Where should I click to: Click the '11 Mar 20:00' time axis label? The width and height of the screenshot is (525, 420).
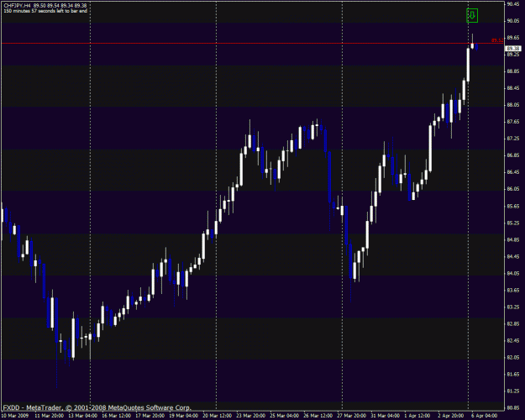pyautogui.click(x=50, y=416)
